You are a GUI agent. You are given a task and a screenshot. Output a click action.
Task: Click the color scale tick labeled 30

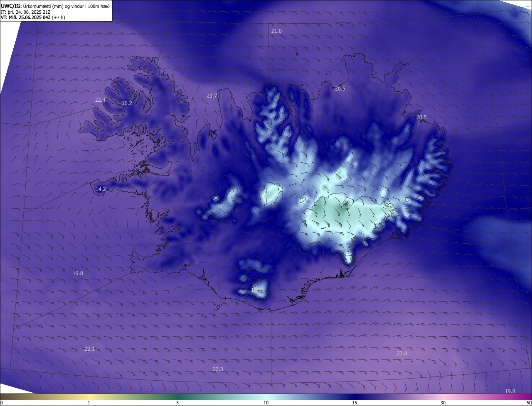[x=443, y=403]
